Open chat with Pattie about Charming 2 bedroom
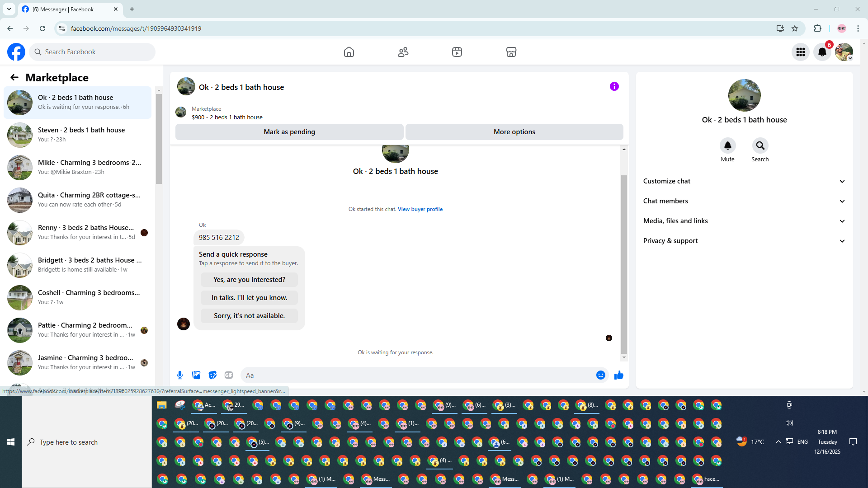 pyautogui.click(x=77, y=330)
